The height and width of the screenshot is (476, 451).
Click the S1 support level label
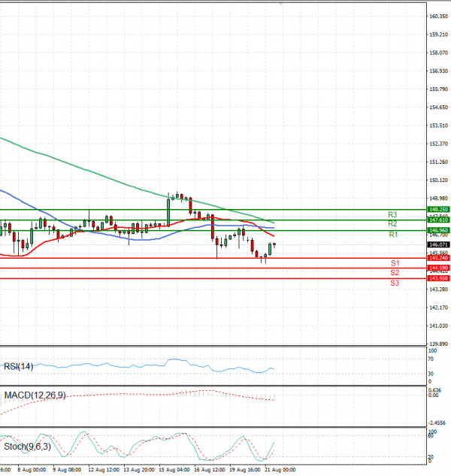[x=395, y=263]
